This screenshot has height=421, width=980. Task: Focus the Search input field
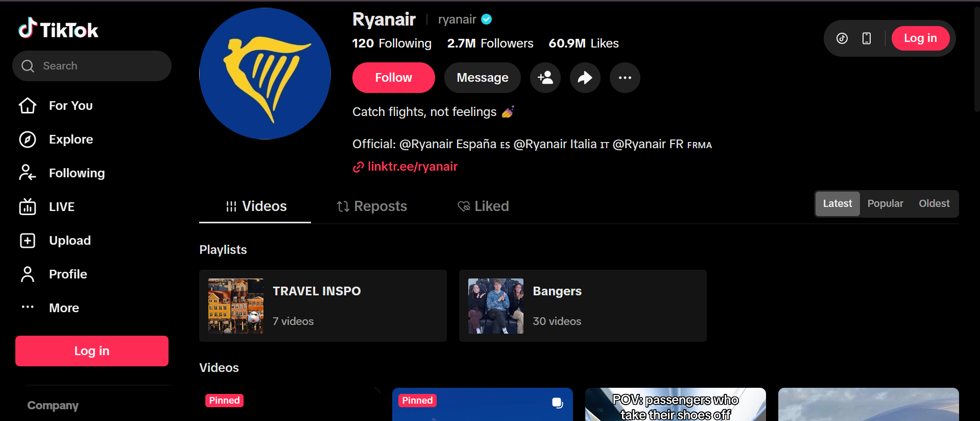(x=92, y=66)
